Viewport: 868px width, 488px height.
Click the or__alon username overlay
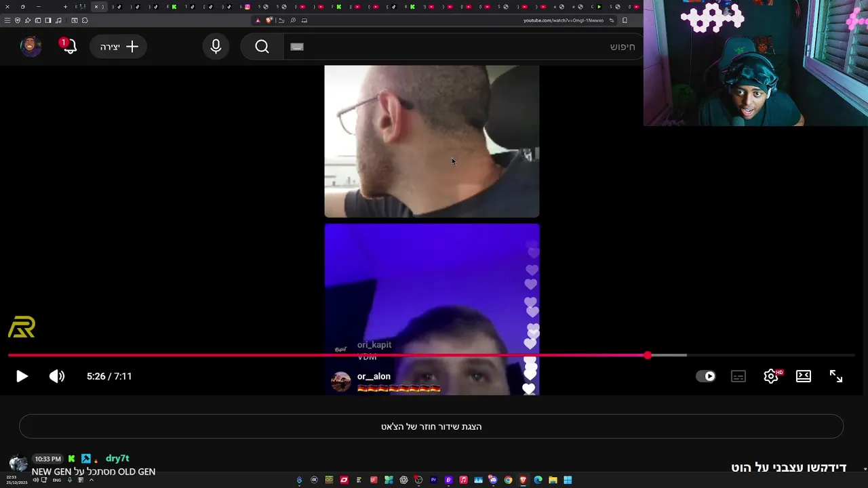(x=374, y=377)
